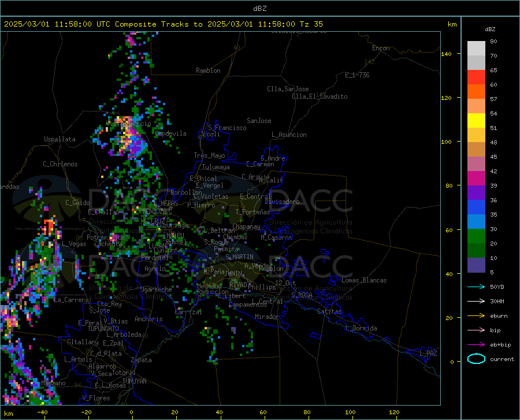
Task: Select the purple 36–39 dBZ color swatch
Action: coord(476,193)
